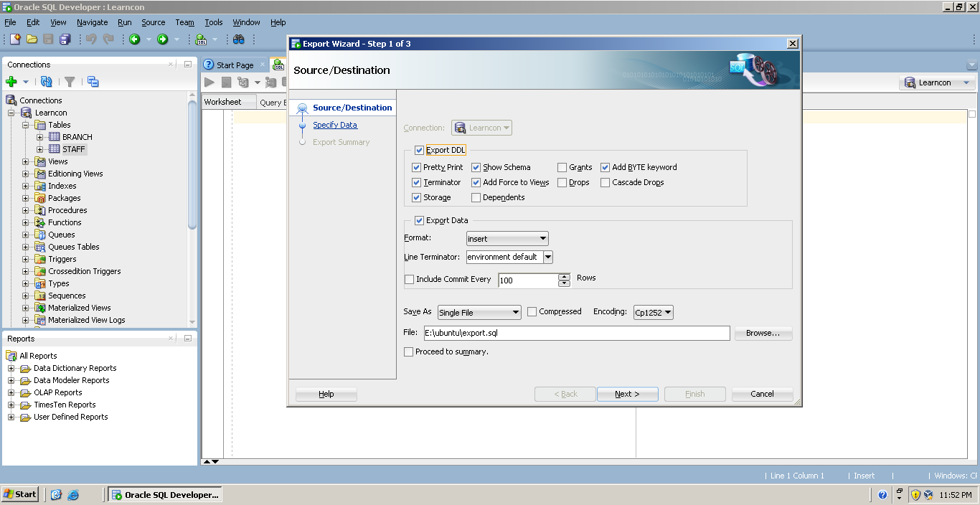Toggle Add BYTE keyword checkbox

pos(605,167)
